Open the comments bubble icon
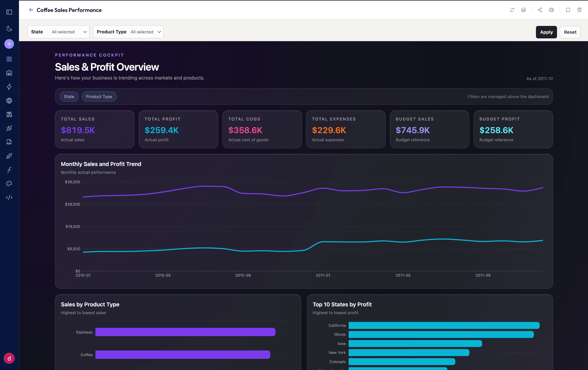This screenshot has height=370, width=588. tap(568, 10)
